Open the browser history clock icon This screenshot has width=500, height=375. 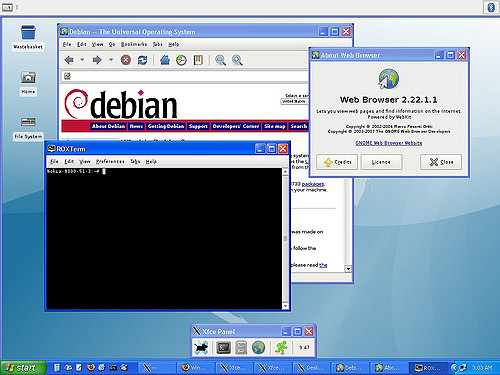coord(181,60)
